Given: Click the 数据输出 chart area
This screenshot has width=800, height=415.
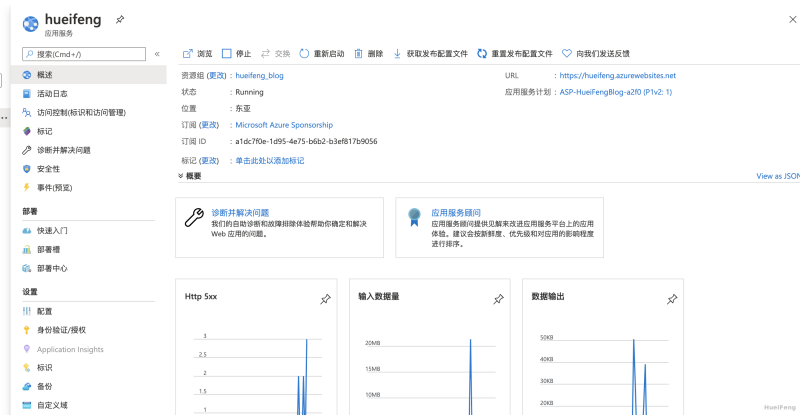Looking at the screenshot, I should coord(604,375).
